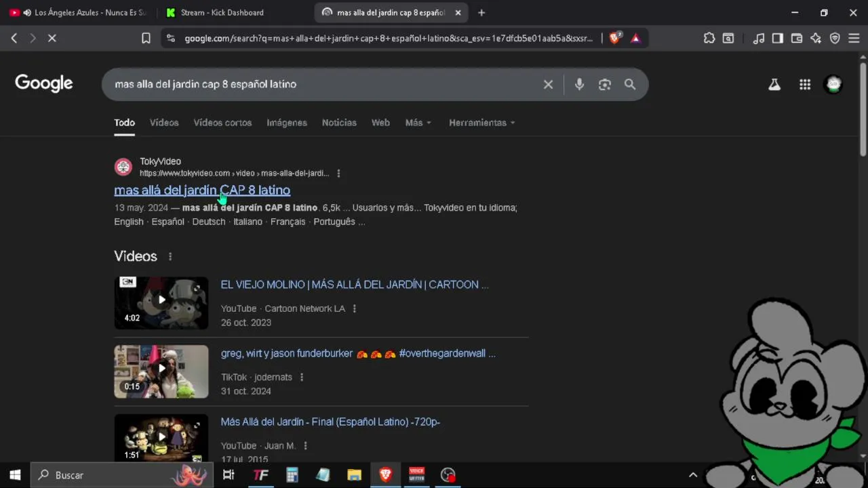Viewport: 868px width, 488px height.
Task: Select the Todo search filter
Action: coord(124,123)
